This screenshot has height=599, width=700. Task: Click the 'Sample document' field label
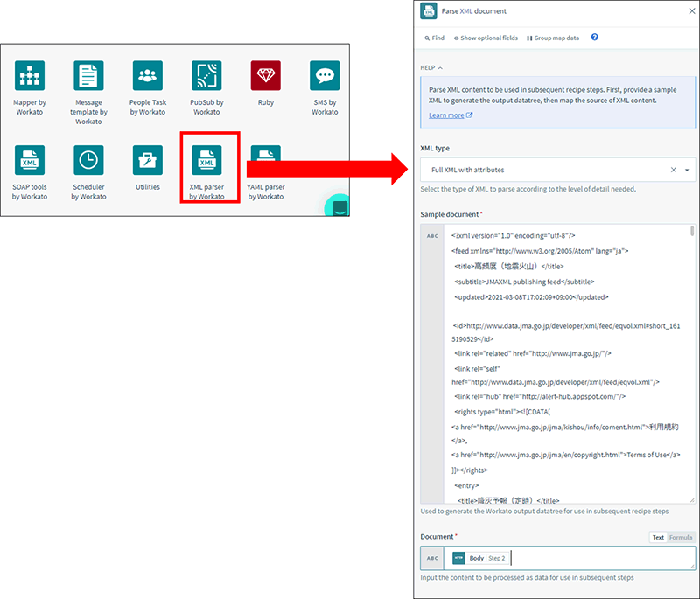click(451, 214)
